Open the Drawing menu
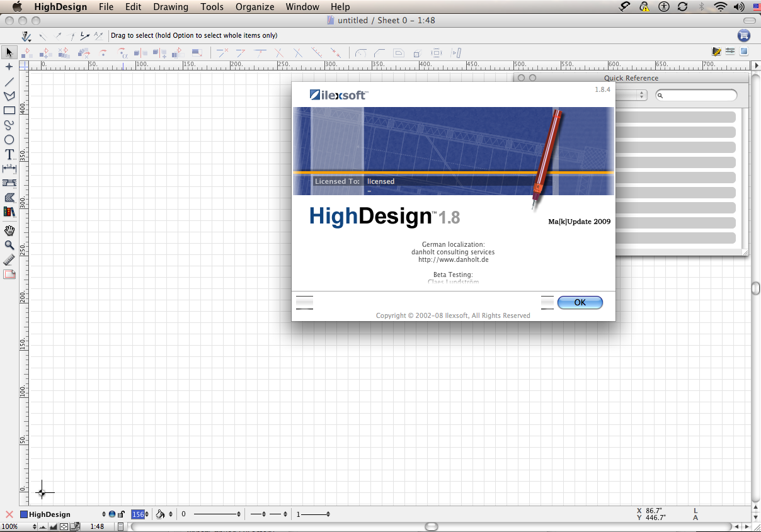The image size is (761, 532). [x=171, y=7]
